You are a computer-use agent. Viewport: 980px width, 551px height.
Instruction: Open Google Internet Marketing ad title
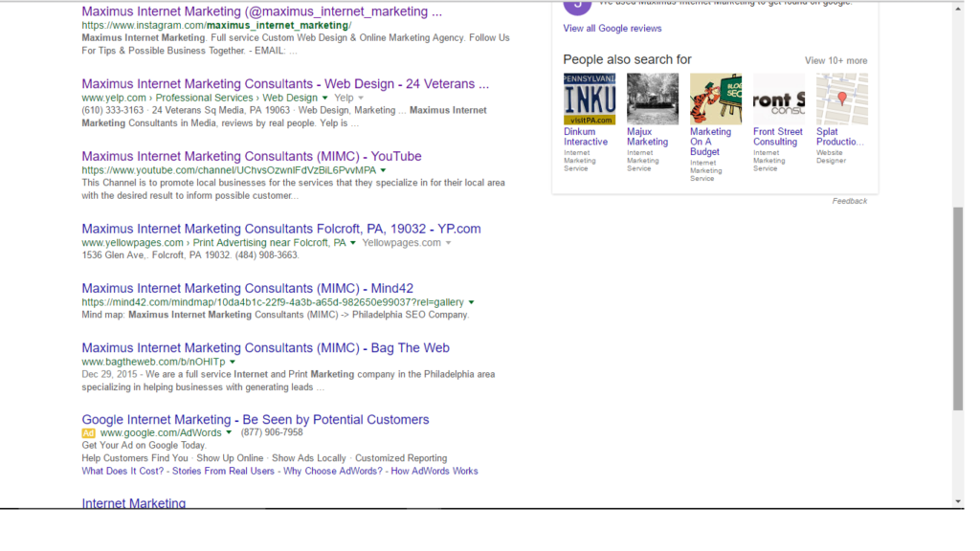pos(255,419)
